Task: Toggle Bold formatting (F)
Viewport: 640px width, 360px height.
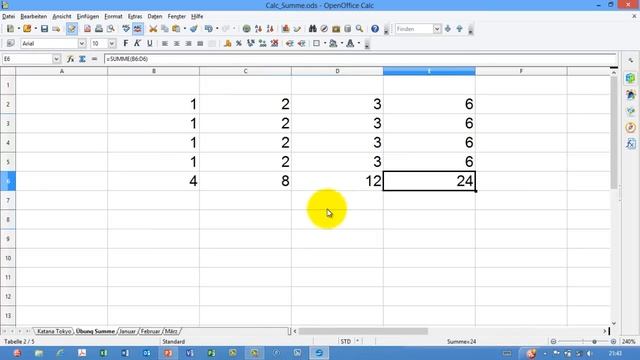Action: tap(126, 44)
